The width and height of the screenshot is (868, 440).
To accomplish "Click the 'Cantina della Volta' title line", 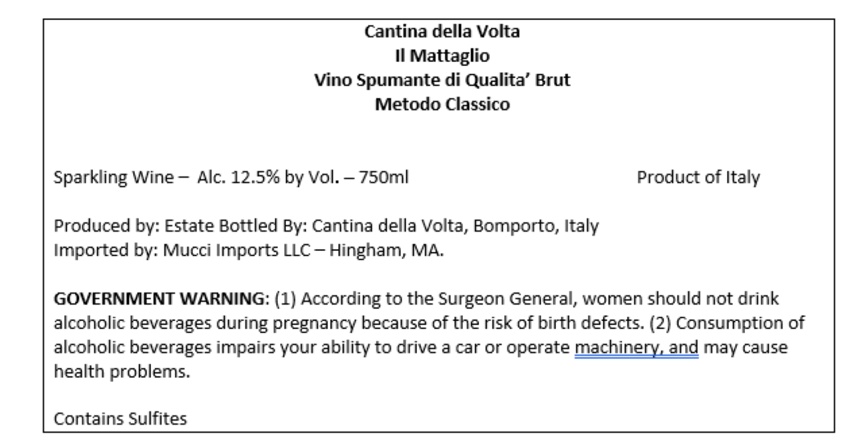I will pyautogui.click(x=442, y=31).
